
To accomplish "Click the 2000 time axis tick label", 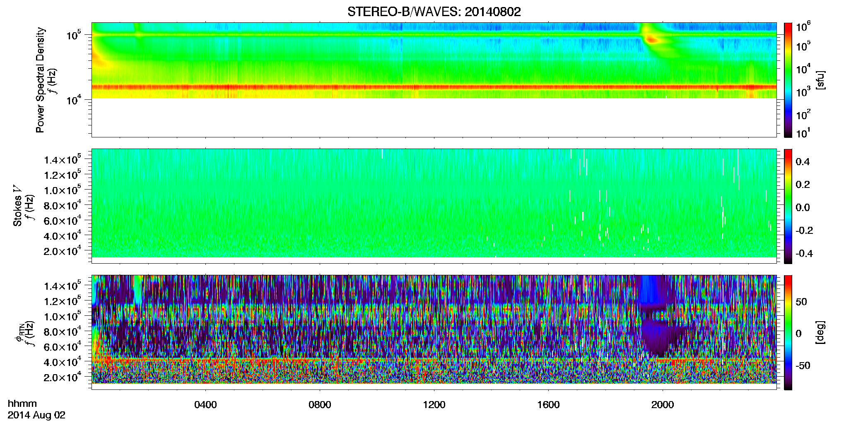I will click(x=663, y=405).
